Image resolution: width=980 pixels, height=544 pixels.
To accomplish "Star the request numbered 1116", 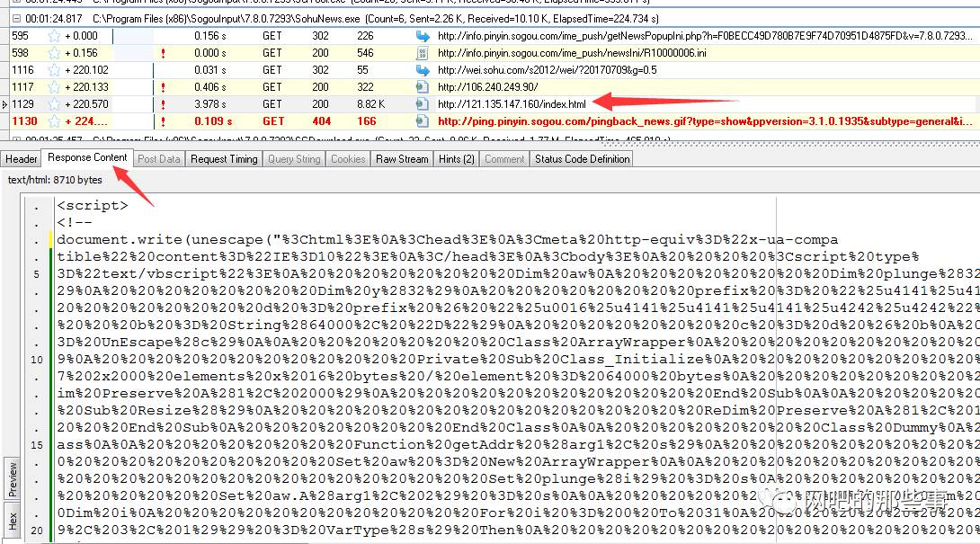I will pyautogui.click(x=54, y=70).
